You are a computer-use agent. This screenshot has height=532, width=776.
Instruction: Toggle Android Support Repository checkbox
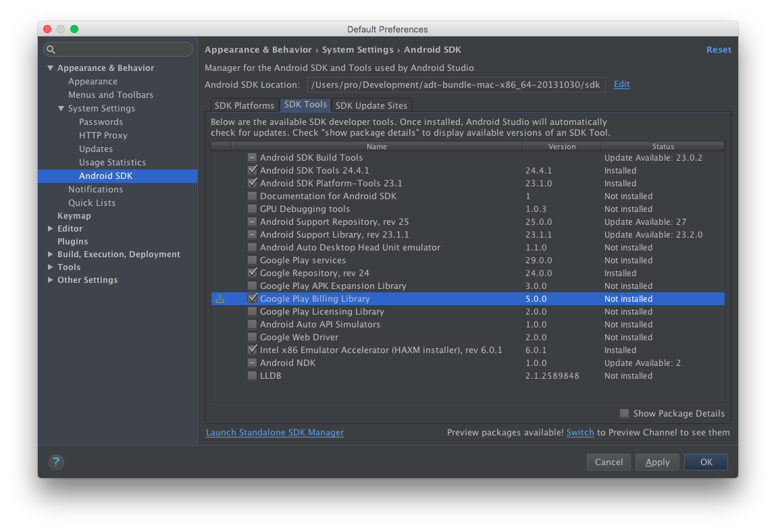(x=253, y=221)
